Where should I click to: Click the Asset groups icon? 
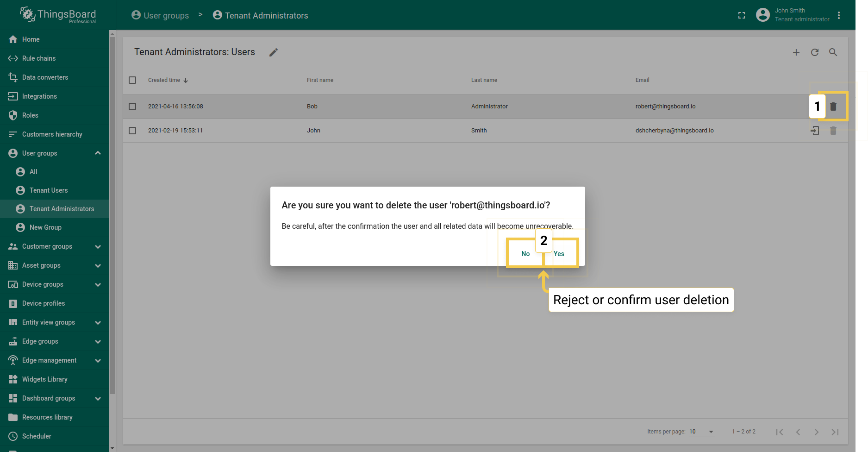click(x=13, y=265)
